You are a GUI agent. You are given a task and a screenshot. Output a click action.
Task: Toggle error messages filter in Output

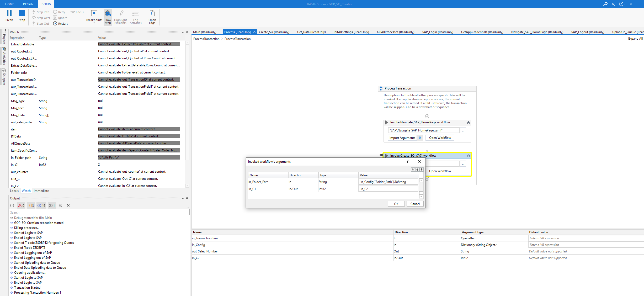(x=21, y=205)
